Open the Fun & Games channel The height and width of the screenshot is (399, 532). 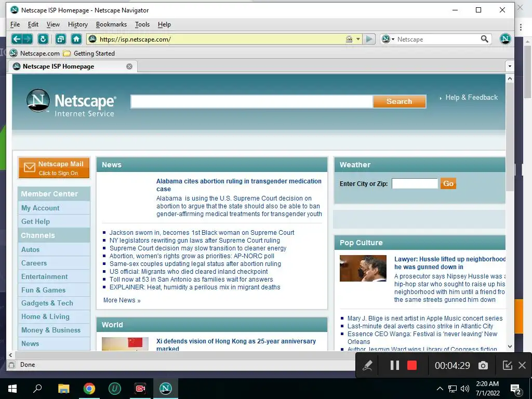(44, 290)
